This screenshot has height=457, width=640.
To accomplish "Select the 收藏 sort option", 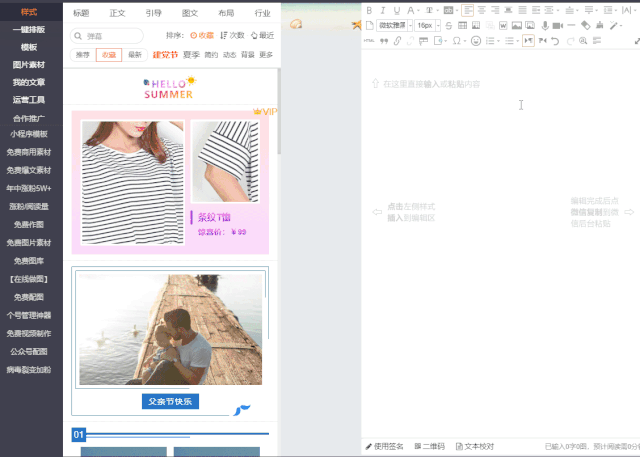I will point(202,35).
